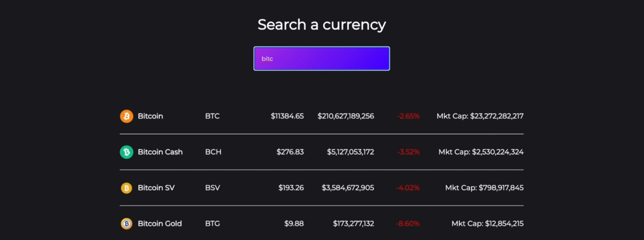Click Bitcoin's price of $11384.65
Screen dimensions: 644x240
(287, 116)
